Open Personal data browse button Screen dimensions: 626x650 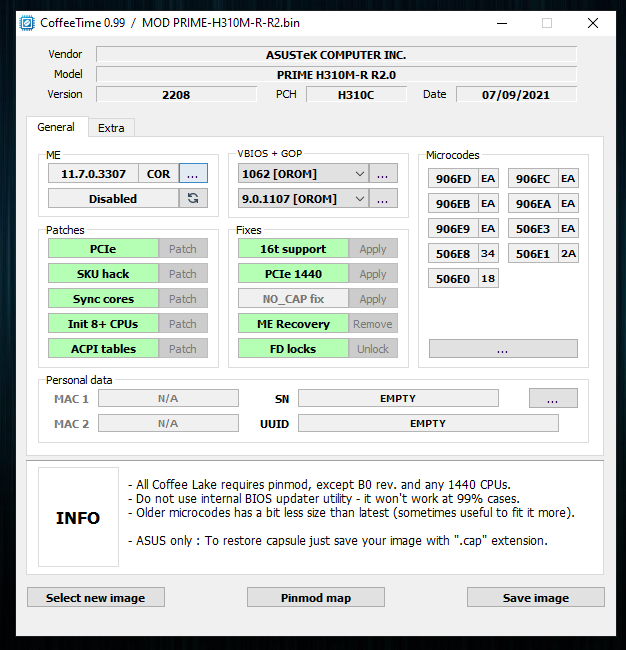click(553, 398)
